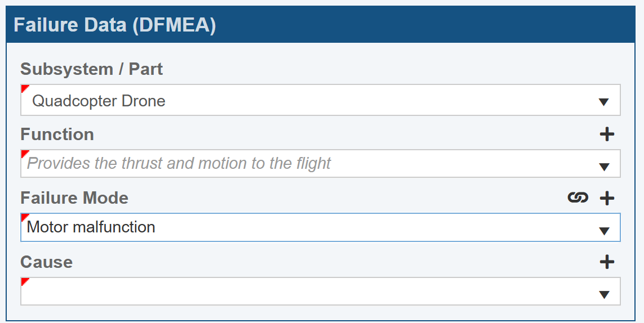This screenshot has width=644, height=323.
Task: Click the Failure Mode label
Action: tap(74, 198)
